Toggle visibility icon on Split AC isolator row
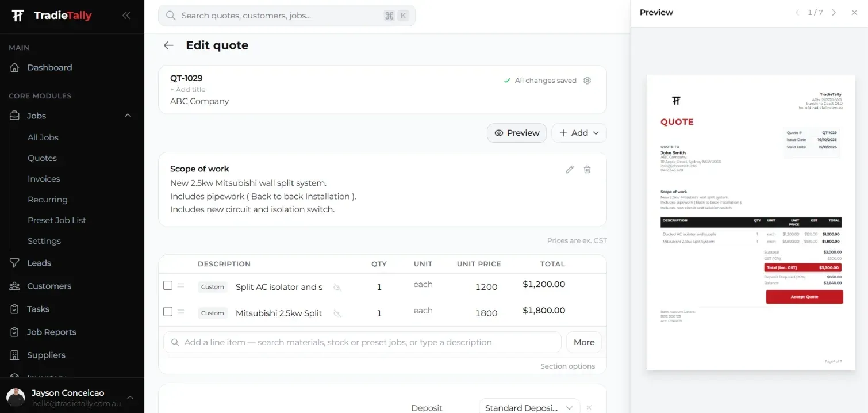868x413 pixels. click(x=337, y=287)
